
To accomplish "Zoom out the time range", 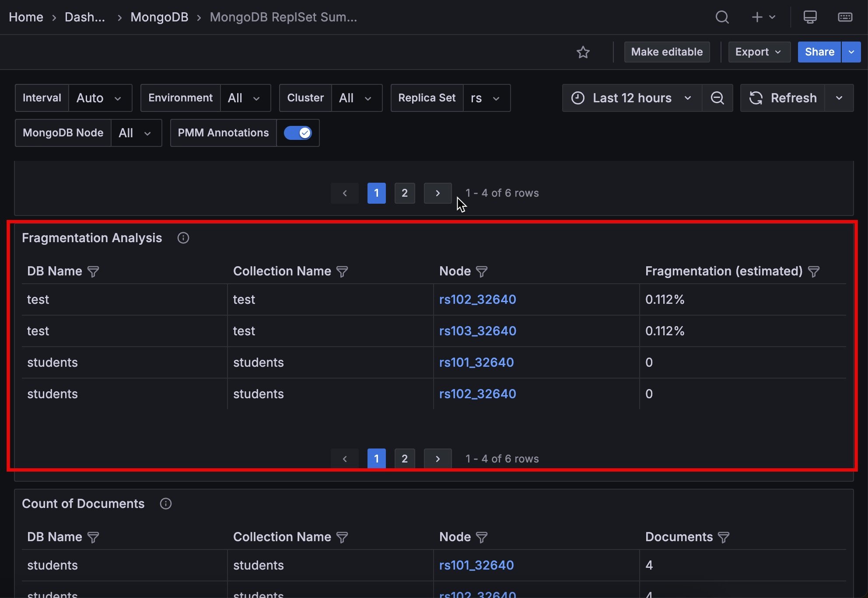I will click(x=717, y=97).
